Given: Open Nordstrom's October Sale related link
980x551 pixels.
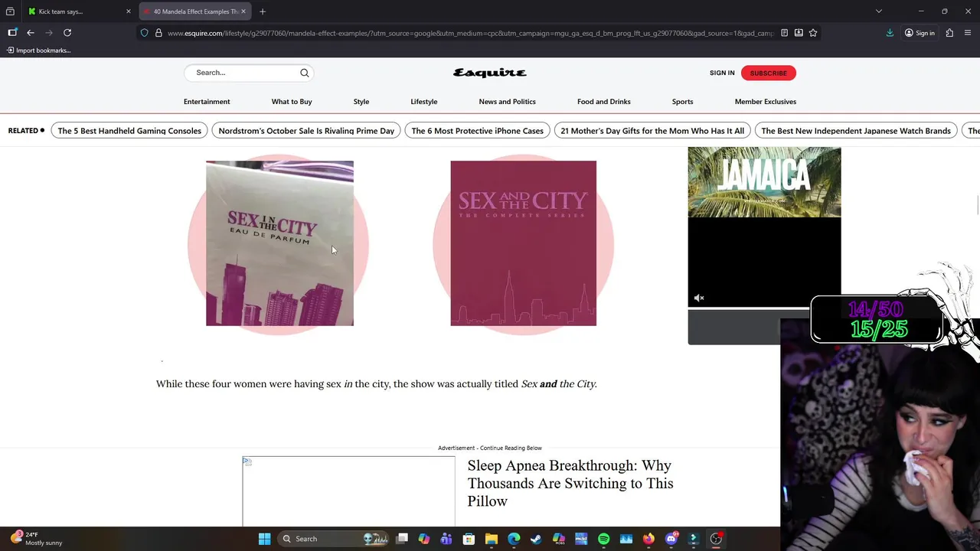Looking at the screenshot, I should click(306, 131).
